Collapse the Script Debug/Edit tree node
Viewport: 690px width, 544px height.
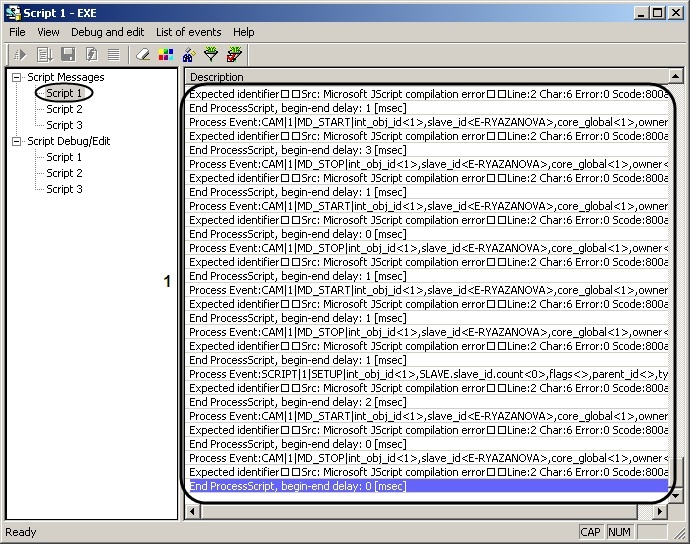(17, 141)
